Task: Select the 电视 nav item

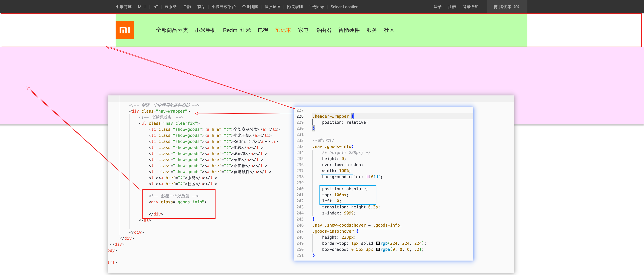Action: pos(263,30)
